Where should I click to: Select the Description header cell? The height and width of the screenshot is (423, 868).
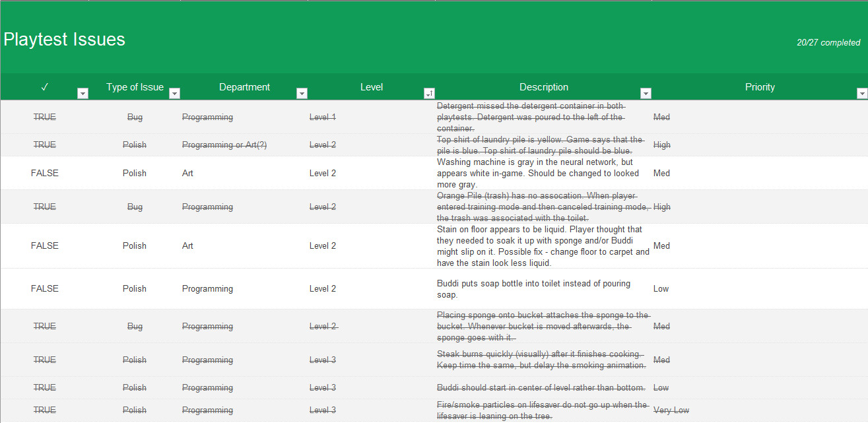(x=543, y=87)
